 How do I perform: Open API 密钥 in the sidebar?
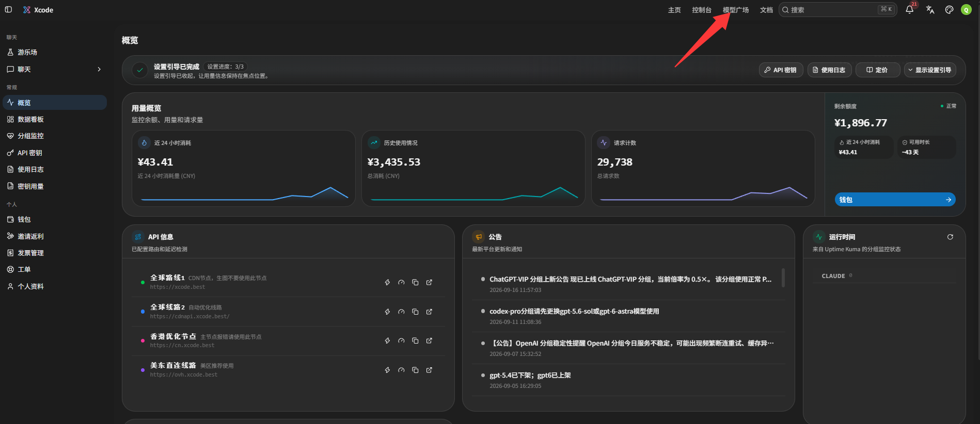(55, 153)
